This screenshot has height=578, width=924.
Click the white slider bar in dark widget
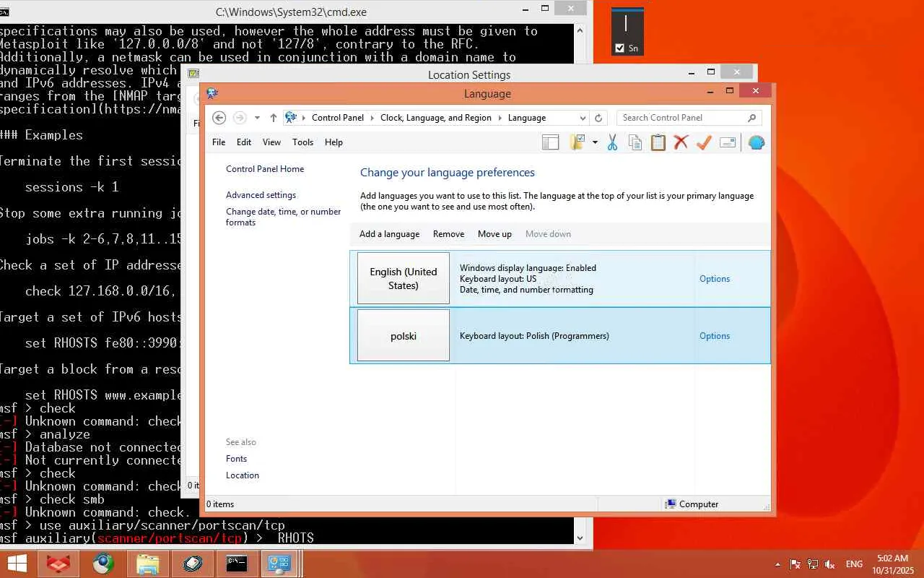point(626,23)
